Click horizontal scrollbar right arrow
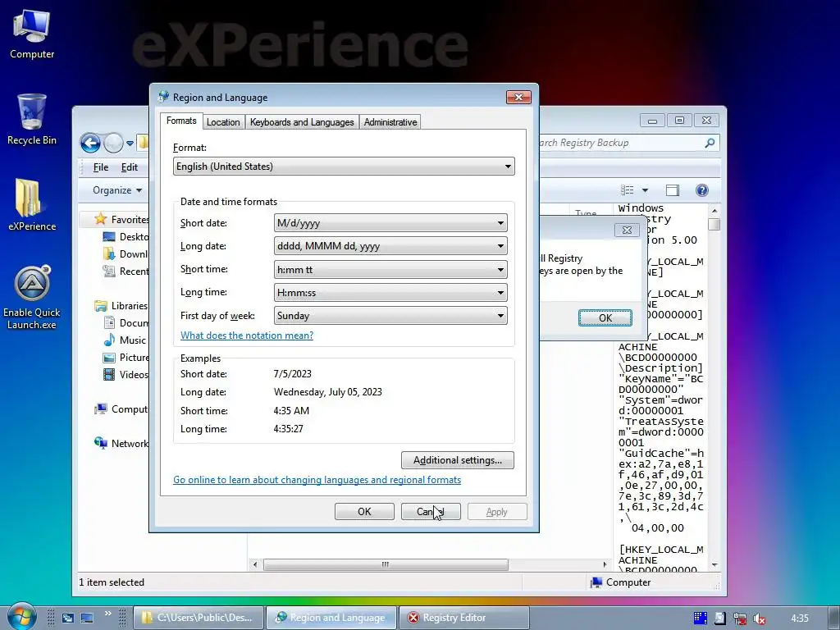This screenshot has height=630, width=840. click(x=605, y=564)
